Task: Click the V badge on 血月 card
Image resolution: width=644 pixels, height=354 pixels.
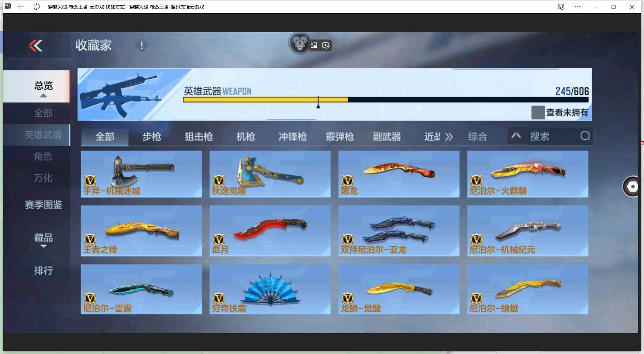Action: pos(219,239)
